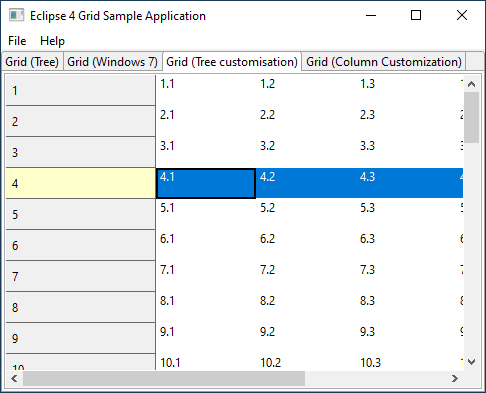Click the highlighted row header 4
Image resolution: width=486 pixels, height=393 pixels.
(81, 183)
